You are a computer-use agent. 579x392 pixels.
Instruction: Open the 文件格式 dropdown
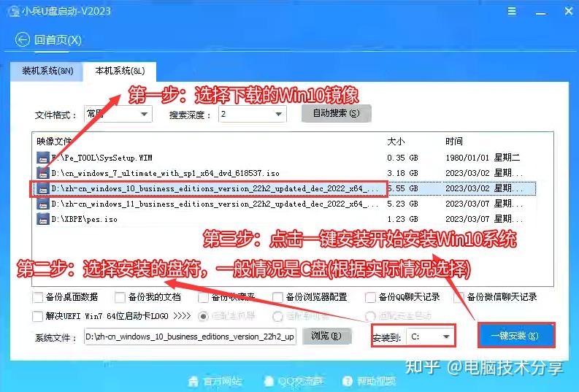[x=118, y=114]
